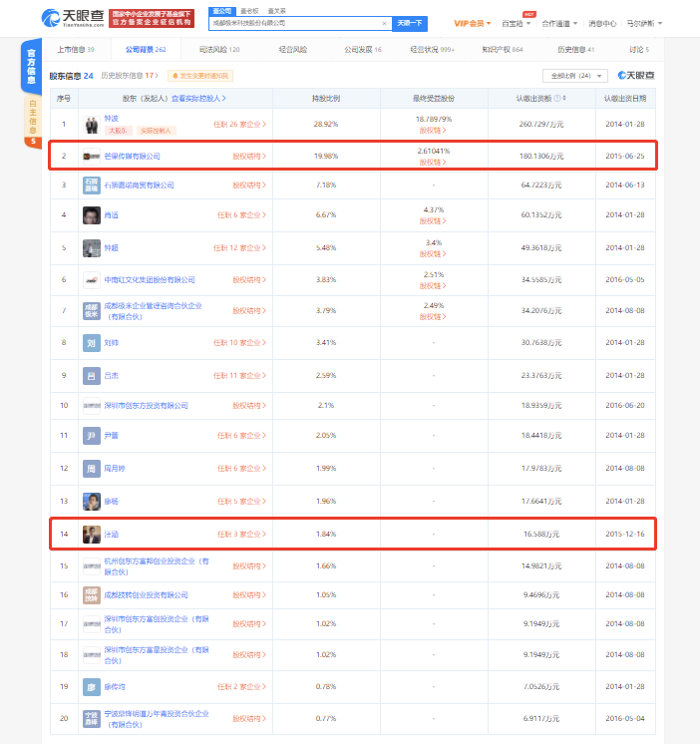
Task: Click the 天眼一下 search button
Action: 410,23
